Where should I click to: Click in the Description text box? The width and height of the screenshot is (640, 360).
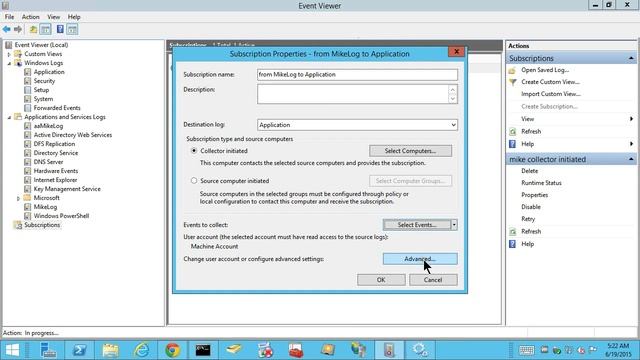tap(353, 94)
